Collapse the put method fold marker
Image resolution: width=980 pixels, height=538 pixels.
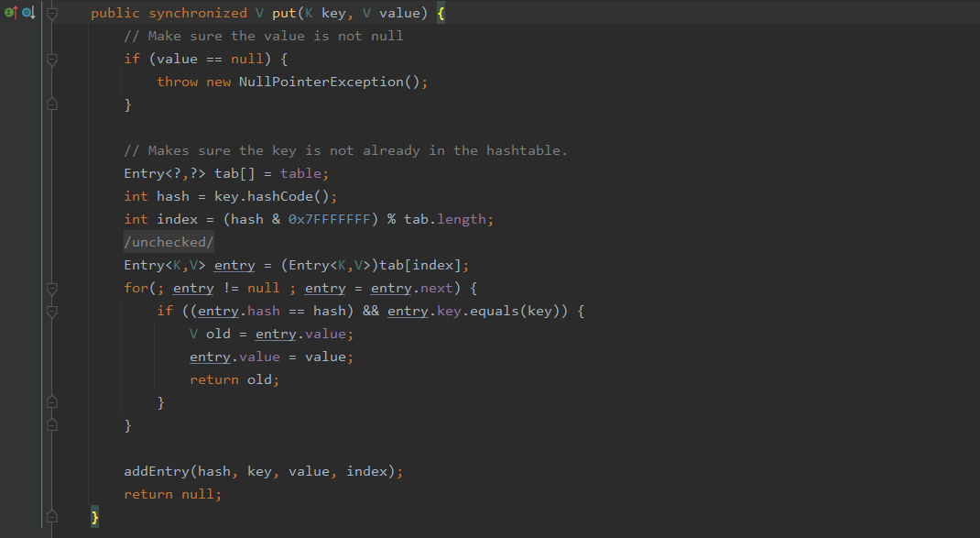(52, 13)
